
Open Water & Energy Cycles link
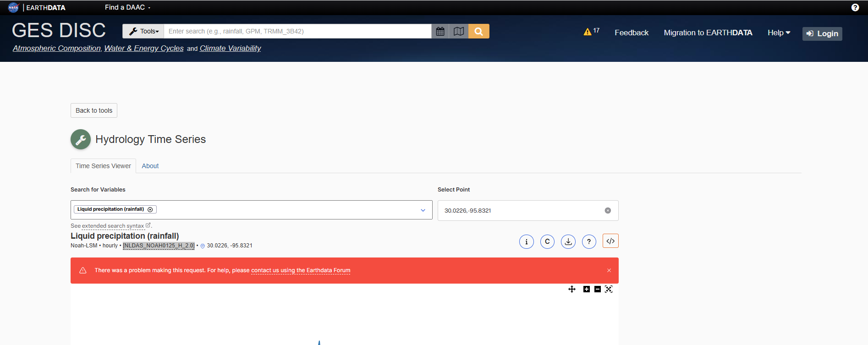pyautogui.click(x=144, y=48)
